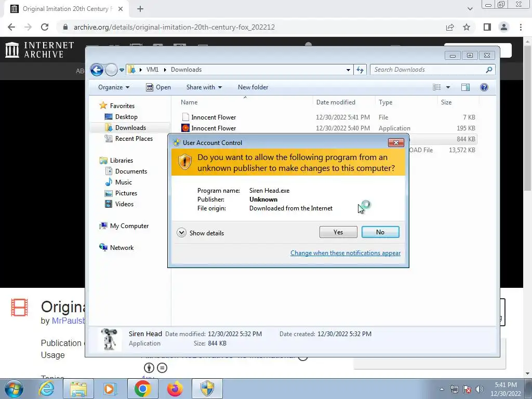
Task: Click the UAC shield warning icon
Action: 184,162
